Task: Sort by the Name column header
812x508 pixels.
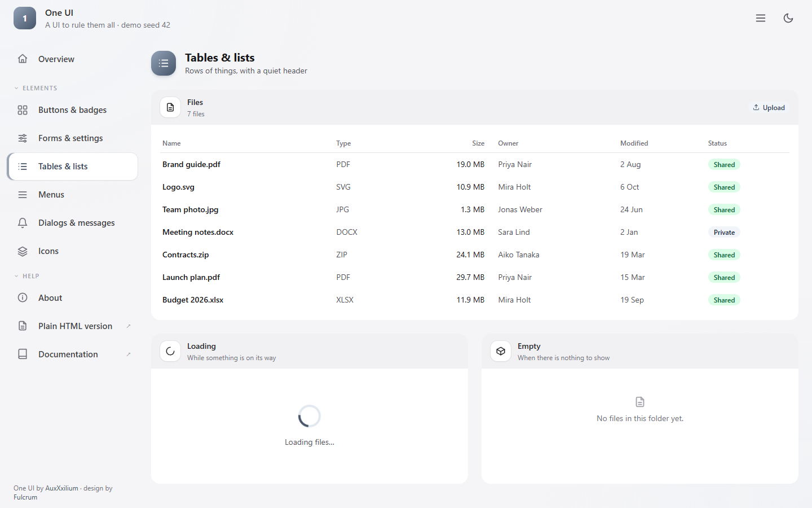Action: coord(171,143)
